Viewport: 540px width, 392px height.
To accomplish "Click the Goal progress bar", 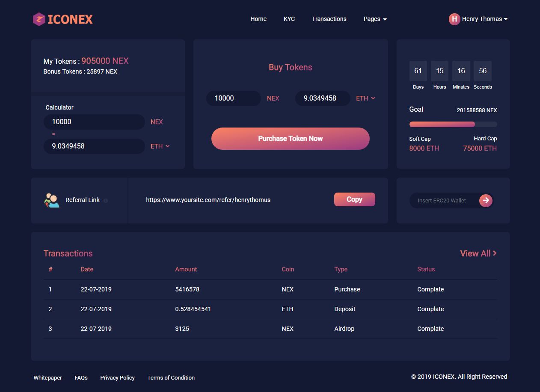I will (x=453, y=124).
